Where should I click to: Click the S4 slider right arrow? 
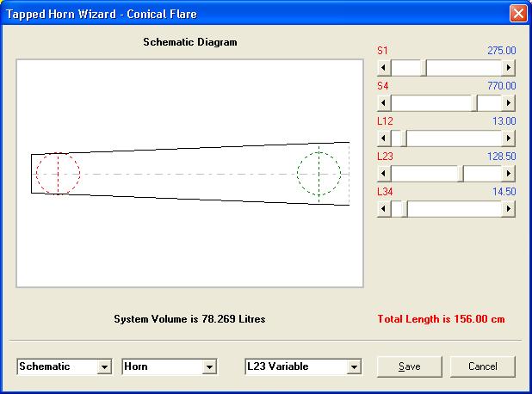(508, 102)
